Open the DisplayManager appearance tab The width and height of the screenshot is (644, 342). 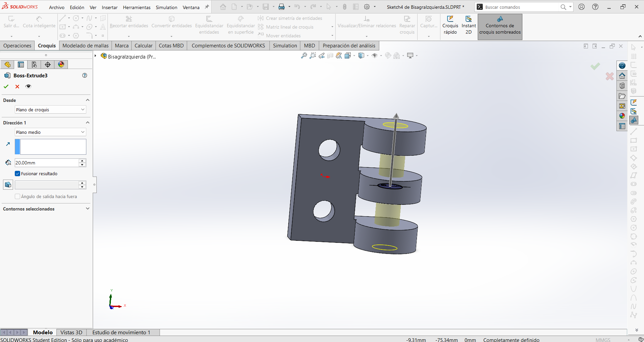61,65
